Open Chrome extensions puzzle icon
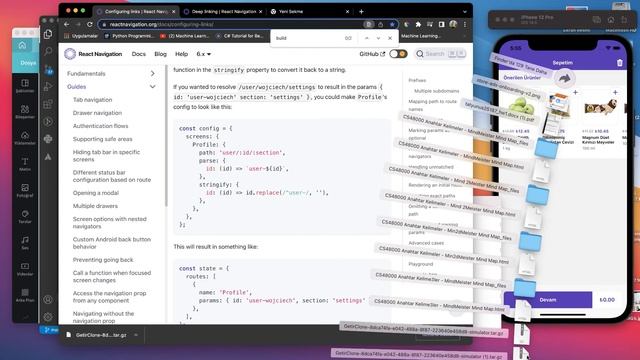640x360 pixels. (418, 24)
